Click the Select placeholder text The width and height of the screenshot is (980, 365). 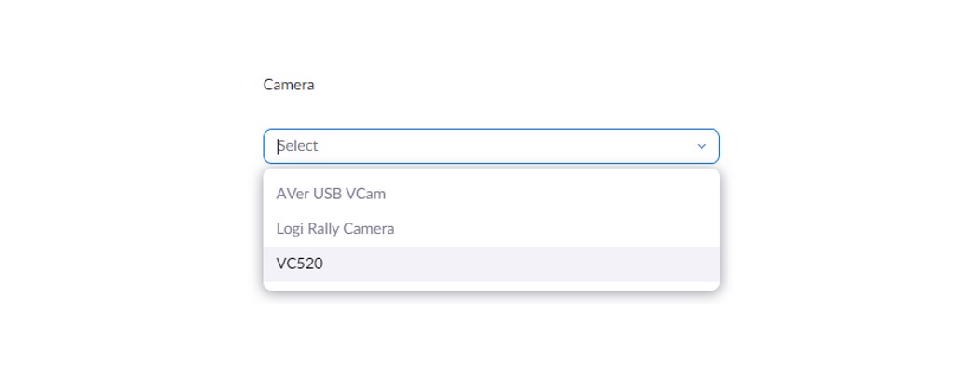[298, 145]
